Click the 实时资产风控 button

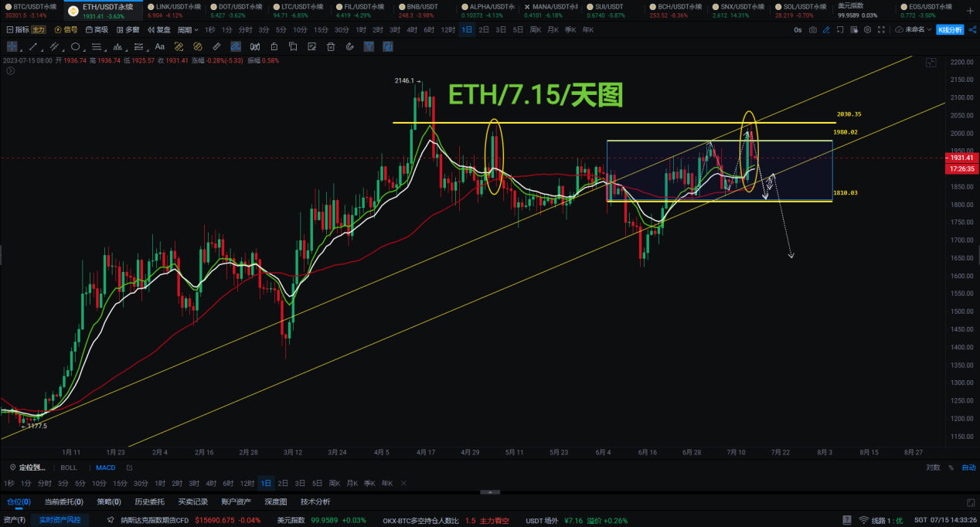[60, 520]
